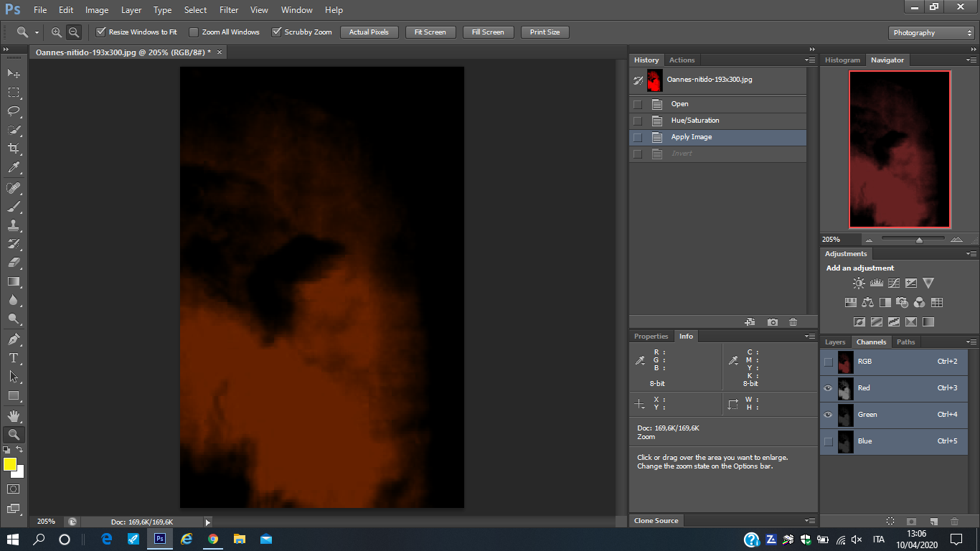Uncheck the Scrubby Zoom option

(x=276, y=32)
